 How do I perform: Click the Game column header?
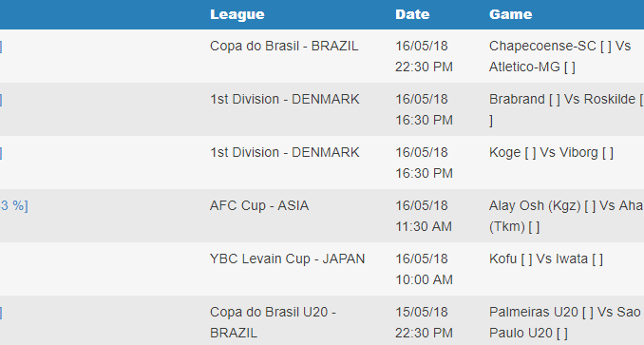(x=510, y=14)
